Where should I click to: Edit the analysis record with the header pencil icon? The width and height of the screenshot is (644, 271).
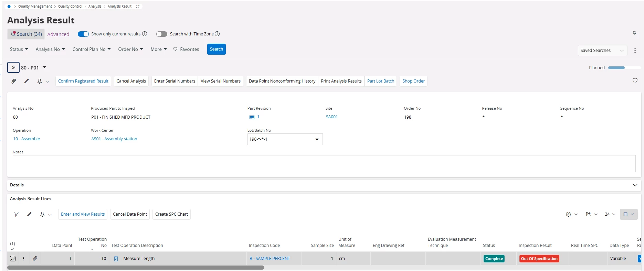point(27,81)
